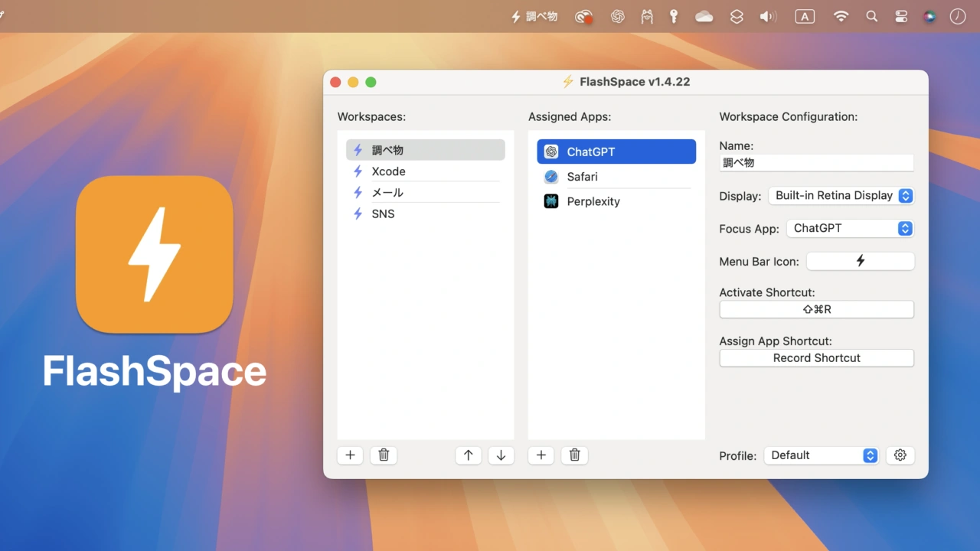Screen dimensions: 980x551
Task: Open the stacked layers menu bar icon
Action: click(737, 16)
